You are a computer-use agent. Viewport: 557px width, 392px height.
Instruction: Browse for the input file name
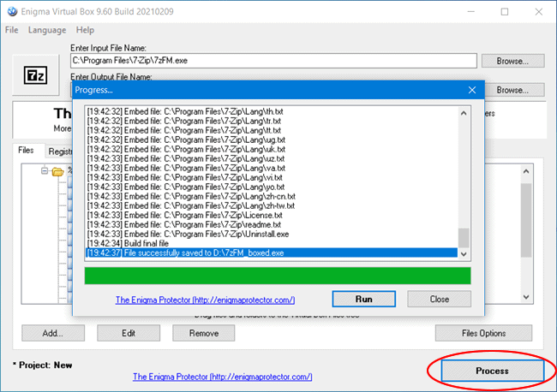(x=512, y=62)
